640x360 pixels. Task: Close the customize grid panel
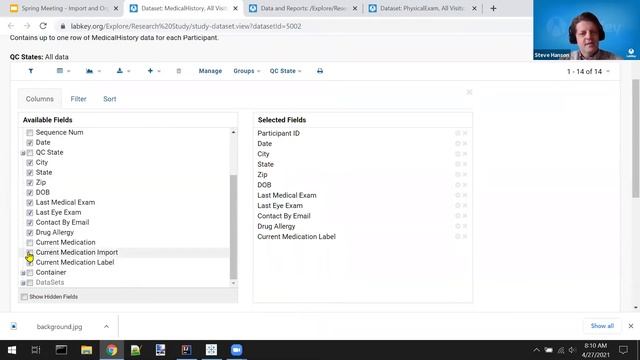tap(469, 92)
